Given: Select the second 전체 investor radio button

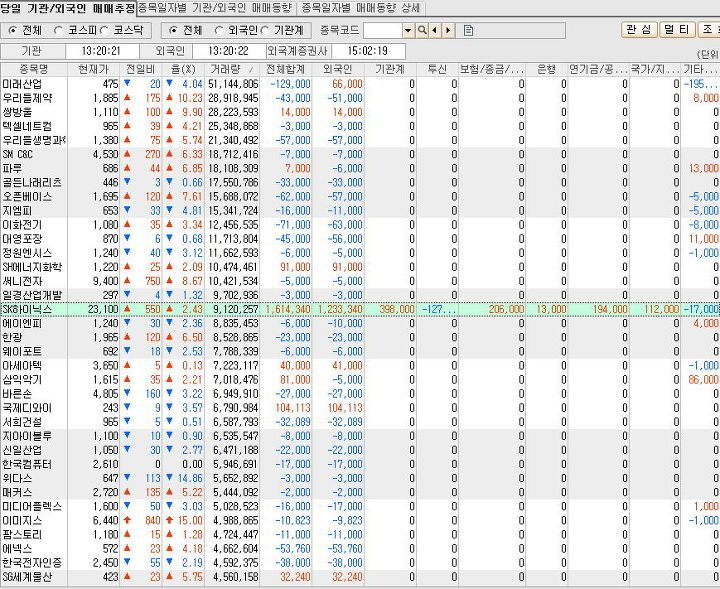Looking at the screenshot, I should [x=173, y=31].
